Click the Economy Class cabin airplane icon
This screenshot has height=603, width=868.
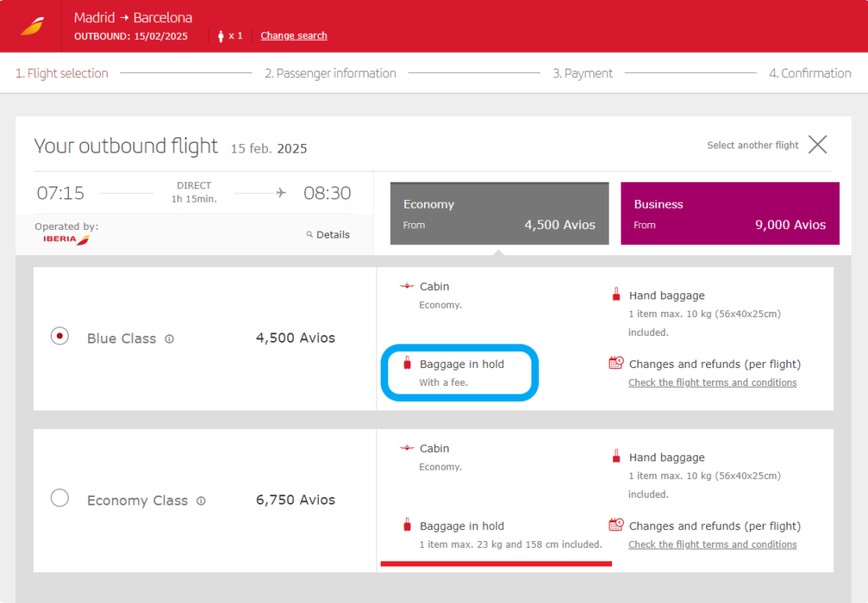coord(407,448)
